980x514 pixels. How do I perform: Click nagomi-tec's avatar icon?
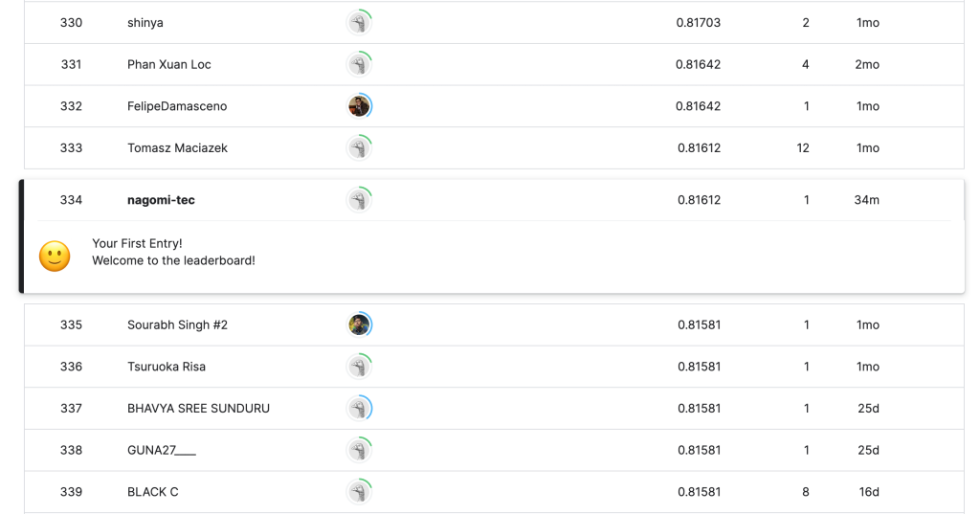tap(359, 200)
